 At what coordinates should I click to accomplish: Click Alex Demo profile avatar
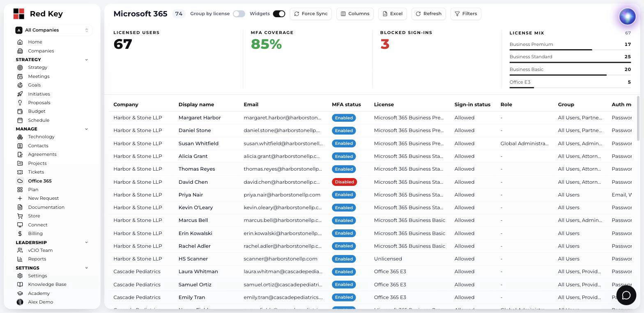(x=20, y=302)
